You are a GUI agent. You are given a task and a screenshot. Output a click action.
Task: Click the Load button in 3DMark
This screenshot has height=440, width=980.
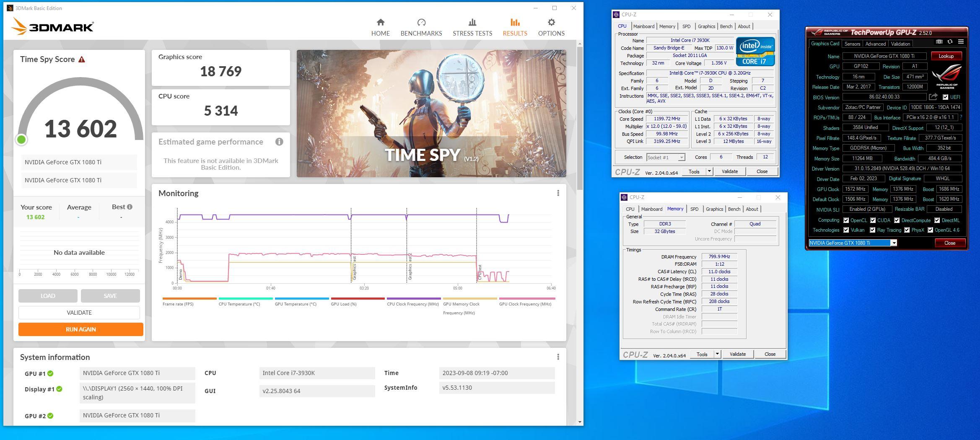(x=48, y=296)
